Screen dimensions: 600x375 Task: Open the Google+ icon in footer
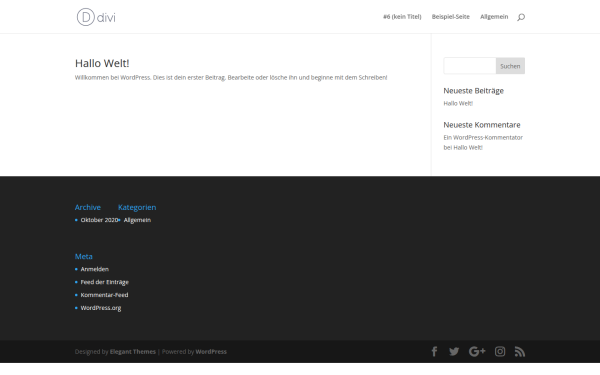477,351
